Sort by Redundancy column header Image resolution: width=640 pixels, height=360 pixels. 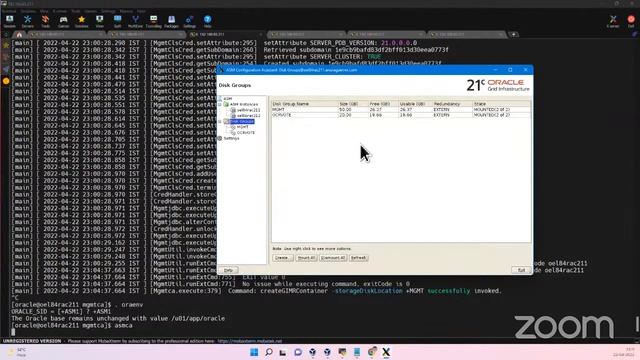click(x=452, y=104)
